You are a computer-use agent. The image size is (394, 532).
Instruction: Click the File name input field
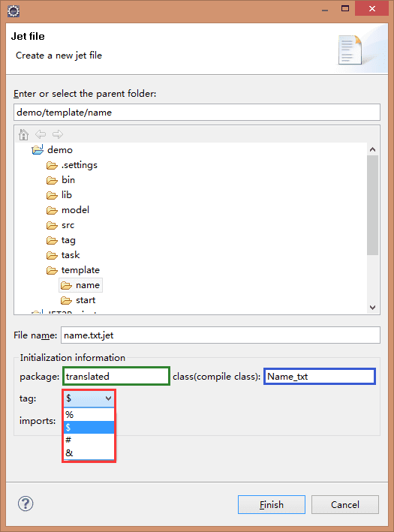click(x=221, y=335)
